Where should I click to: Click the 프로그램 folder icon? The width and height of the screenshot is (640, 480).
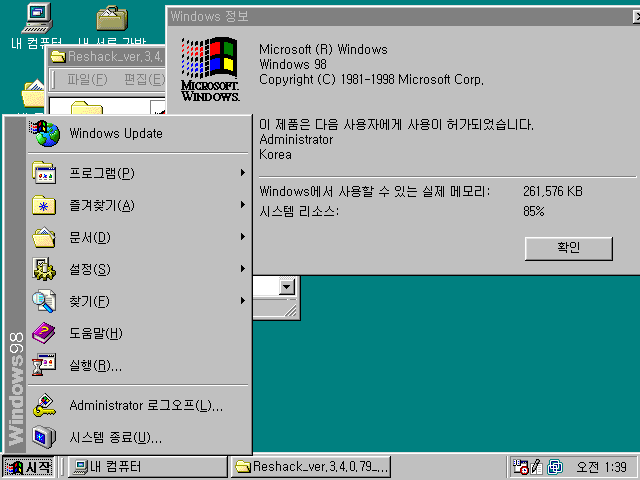pos(44,173)
